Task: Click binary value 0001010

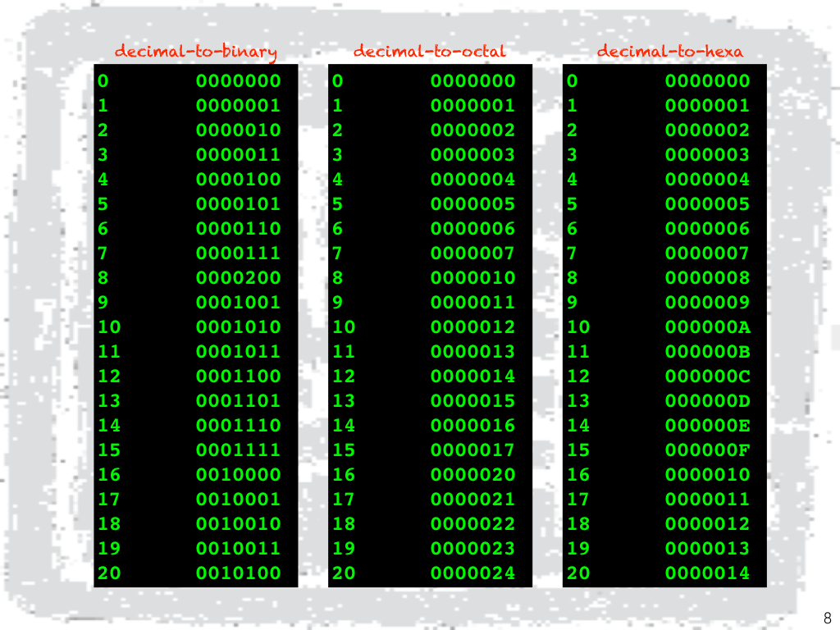Action: coord(238,327)
